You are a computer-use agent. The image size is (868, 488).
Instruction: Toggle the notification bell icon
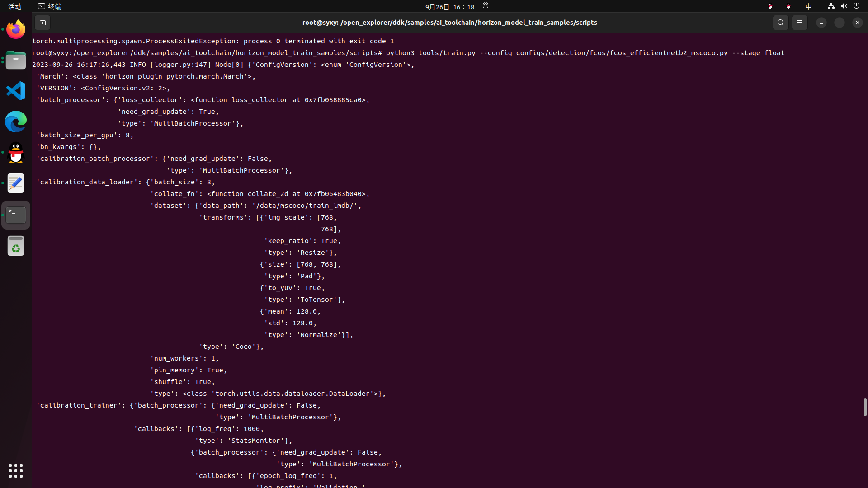tap(486, 6)
